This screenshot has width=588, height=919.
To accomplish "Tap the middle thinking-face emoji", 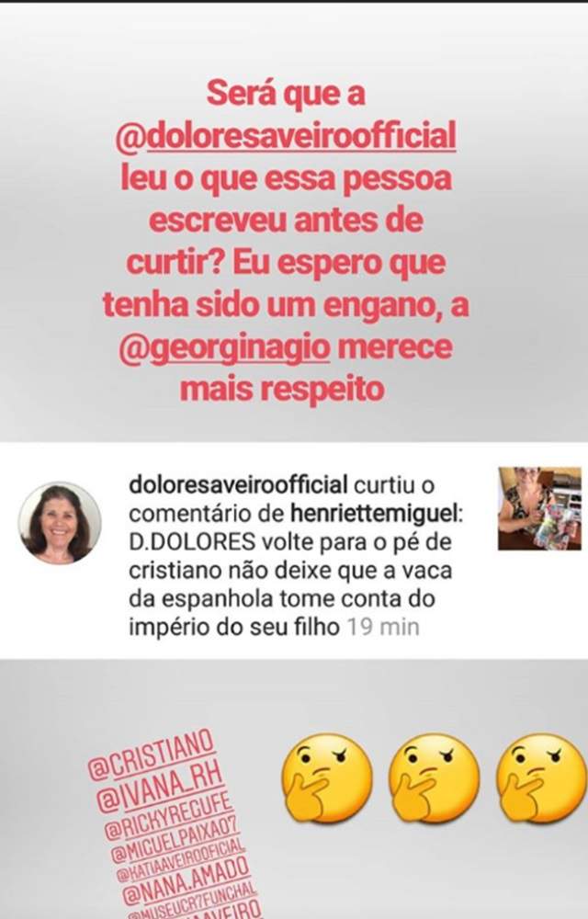I will tap(434, 777).
